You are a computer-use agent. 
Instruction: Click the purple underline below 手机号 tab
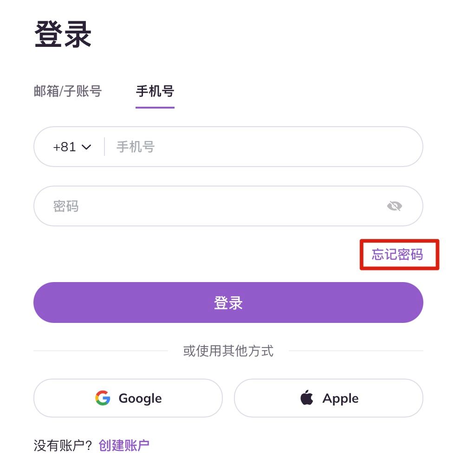pos(155,107)
